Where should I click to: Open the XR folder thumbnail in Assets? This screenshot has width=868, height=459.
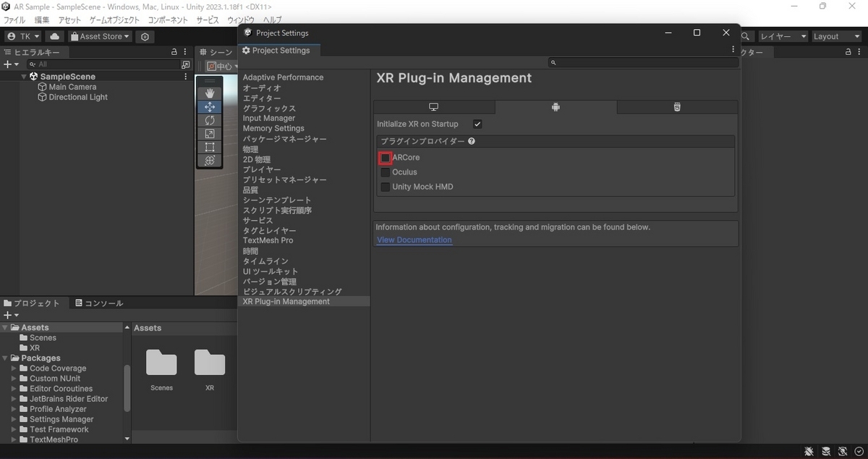[x=210, y=363]
